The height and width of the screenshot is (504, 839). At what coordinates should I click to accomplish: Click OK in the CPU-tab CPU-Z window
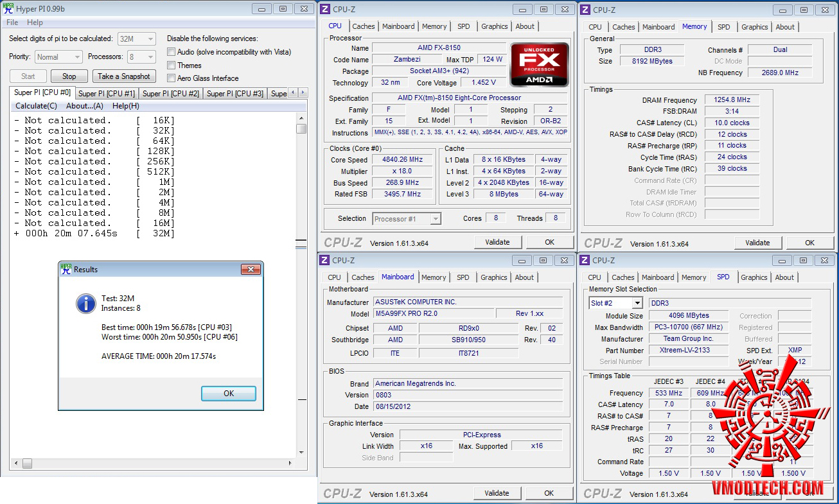(x=549, y=242)
